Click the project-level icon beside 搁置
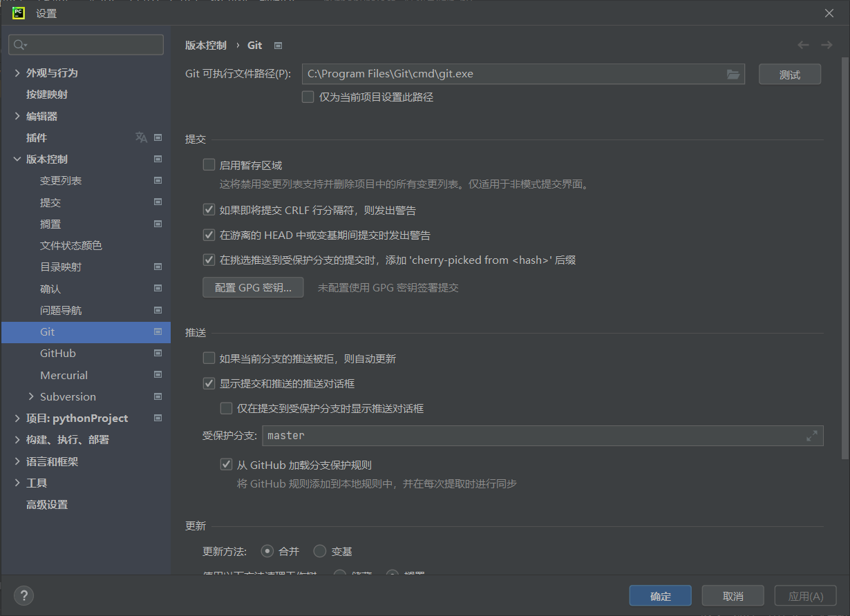The image size is (850, 616). coord(158,224)
